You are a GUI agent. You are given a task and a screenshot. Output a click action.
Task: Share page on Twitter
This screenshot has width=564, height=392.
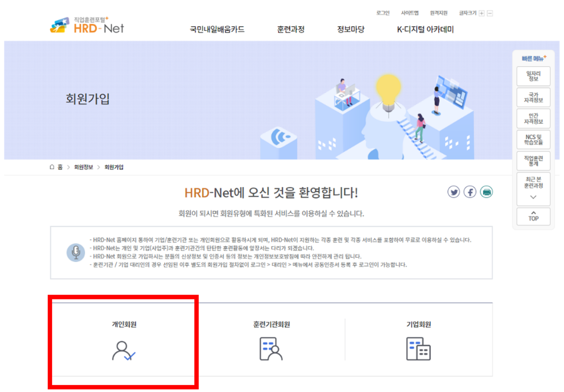tap(453, 192)
